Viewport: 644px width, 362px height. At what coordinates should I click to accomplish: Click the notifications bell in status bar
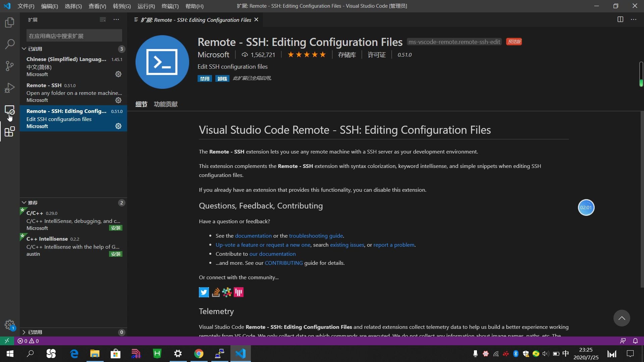tap(635, 341)
